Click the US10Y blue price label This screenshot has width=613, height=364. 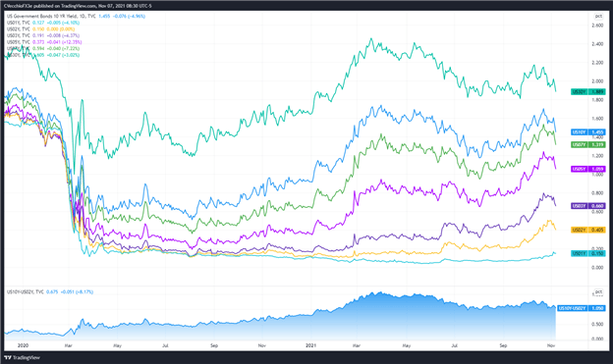pyautogui.click(x=588, y=132)
